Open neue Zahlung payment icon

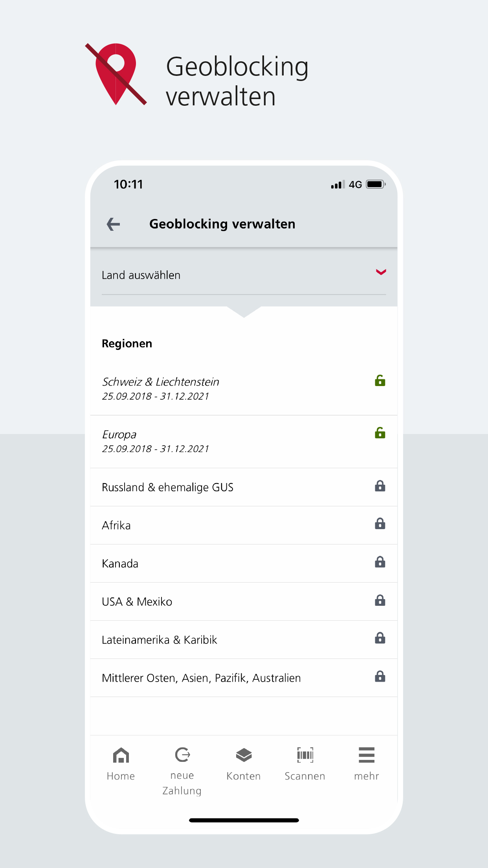point(182,755)
